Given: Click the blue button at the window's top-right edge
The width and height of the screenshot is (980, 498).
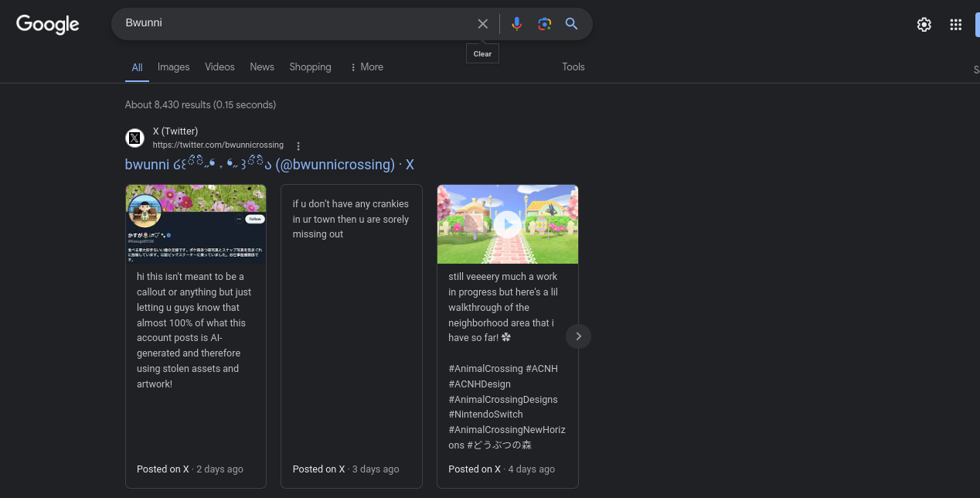Looking at the screenshot, I should click(978, 24).
